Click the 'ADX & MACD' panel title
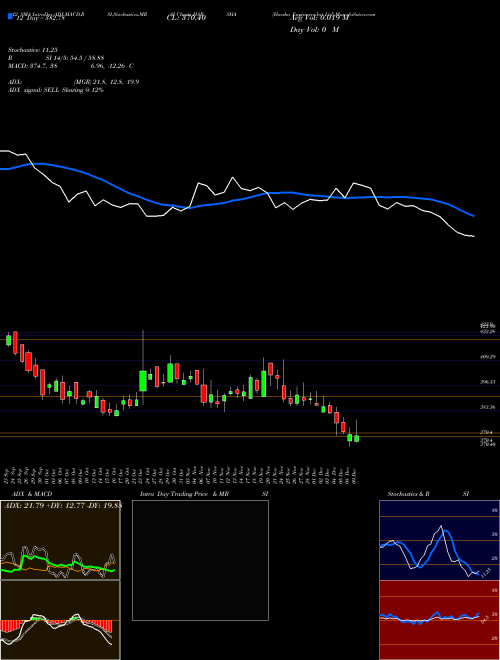 click(32, 494)
